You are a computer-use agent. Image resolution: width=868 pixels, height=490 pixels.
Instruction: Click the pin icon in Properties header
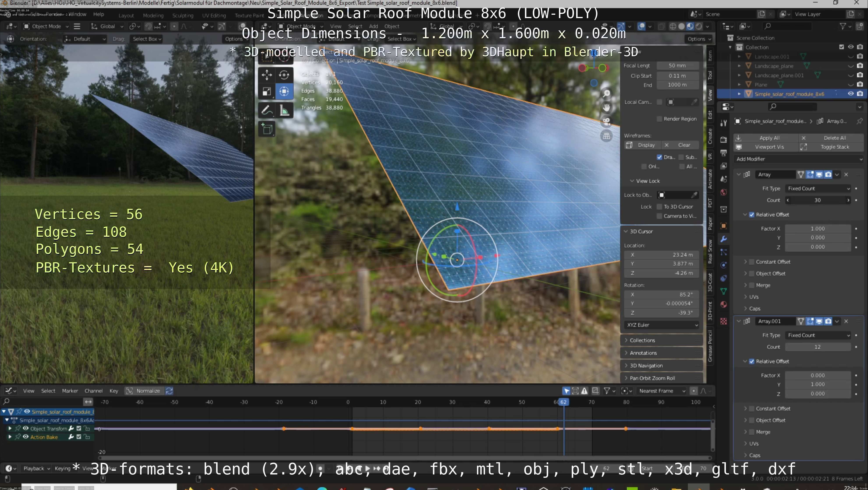[860, 121]
